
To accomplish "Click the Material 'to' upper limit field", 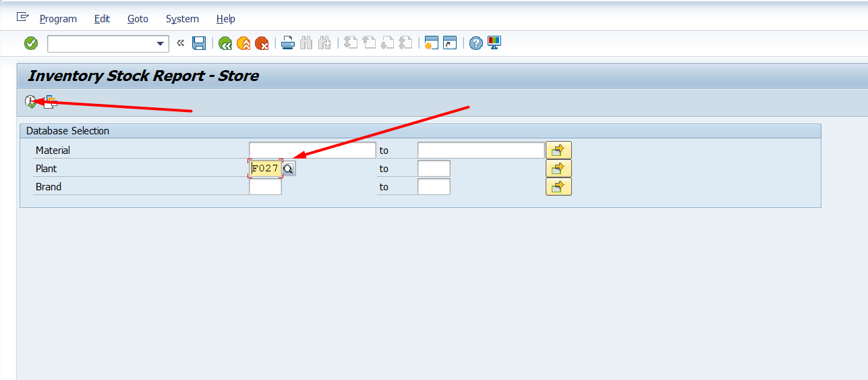I will 480,151.
